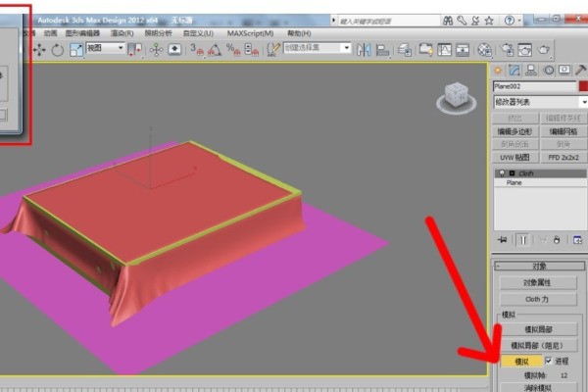
Task: Select the Rotate tool in toolbar
Action: (x=57, y=49)
